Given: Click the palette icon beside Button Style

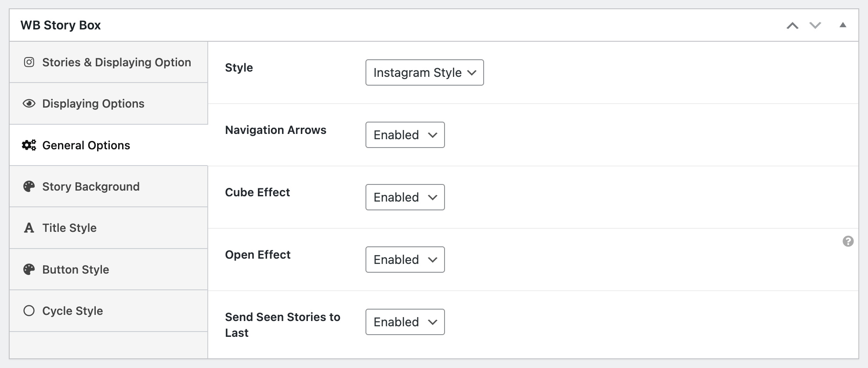Looking at the screenshot, I should tap(29, 270).
